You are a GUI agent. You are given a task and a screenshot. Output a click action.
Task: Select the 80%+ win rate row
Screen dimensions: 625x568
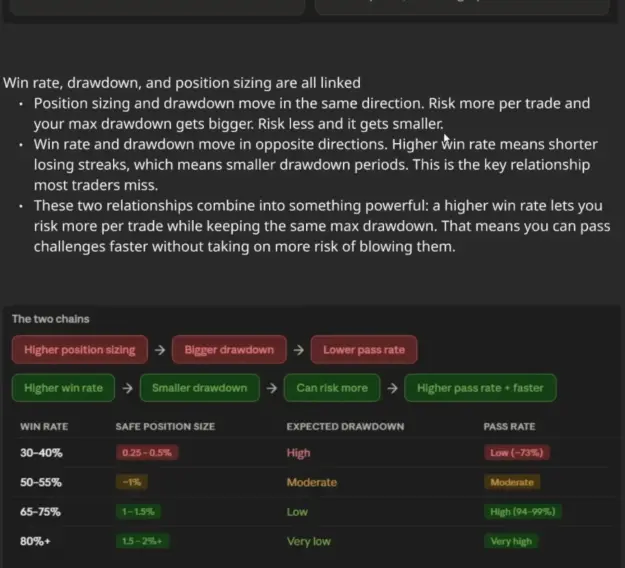[x=313, y=541]
